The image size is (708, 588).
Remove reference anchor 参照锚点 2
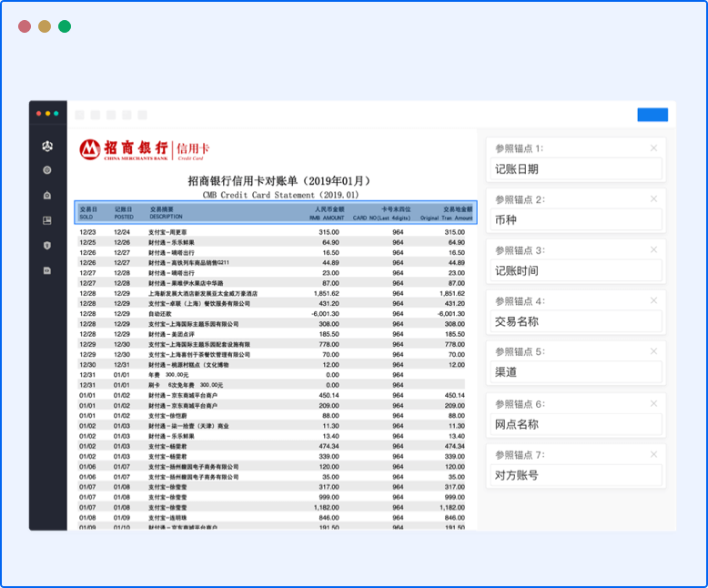[653, 198]
